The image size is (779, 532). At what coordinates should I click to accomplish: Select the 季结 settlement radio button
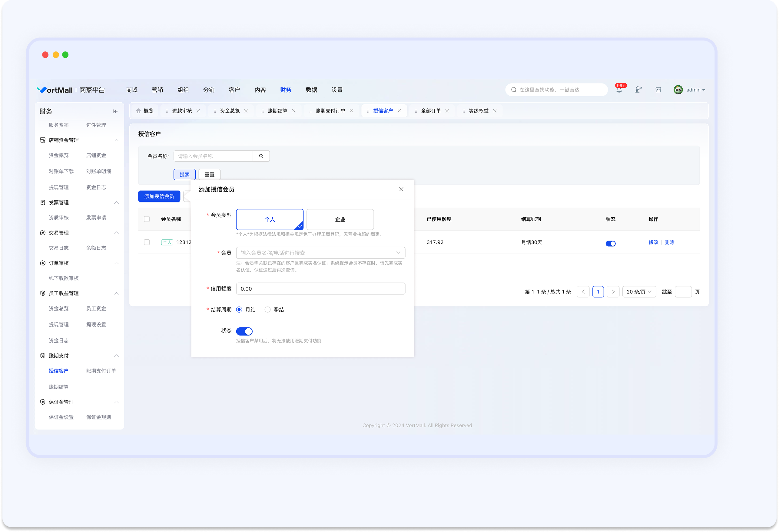click(x=267, y=310)
